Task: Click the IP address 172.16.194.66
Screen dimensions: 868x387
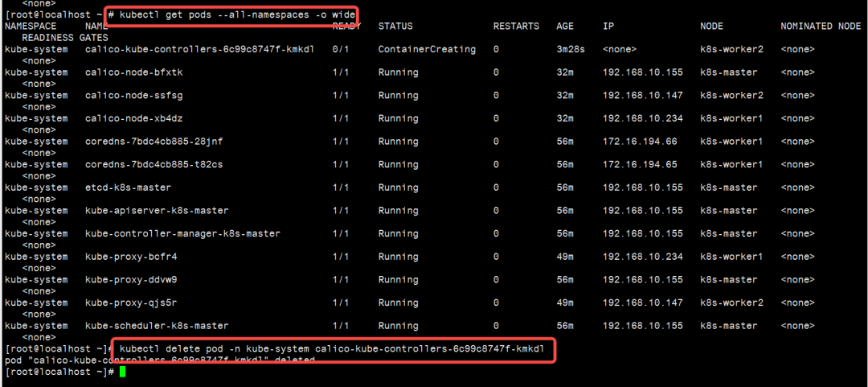Action: click(x=639, y=142)
